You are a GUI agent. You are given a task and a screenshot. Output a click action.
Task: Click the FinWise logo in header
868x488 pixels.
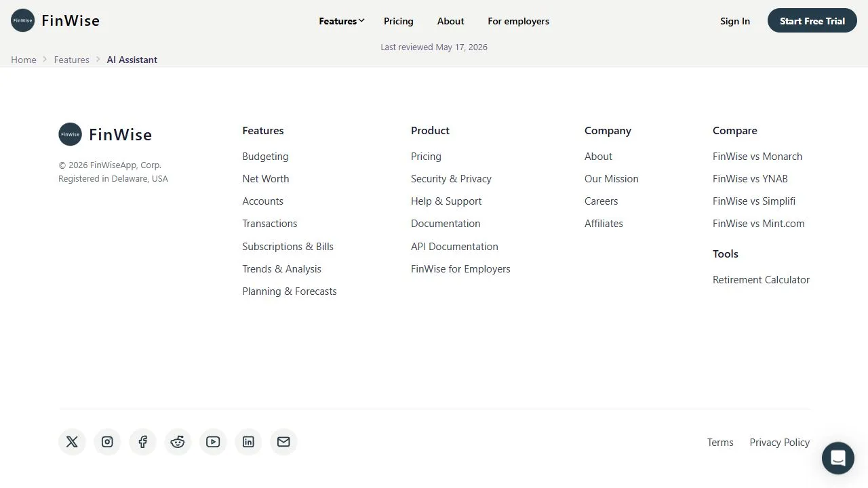click(x=56, y=20)
